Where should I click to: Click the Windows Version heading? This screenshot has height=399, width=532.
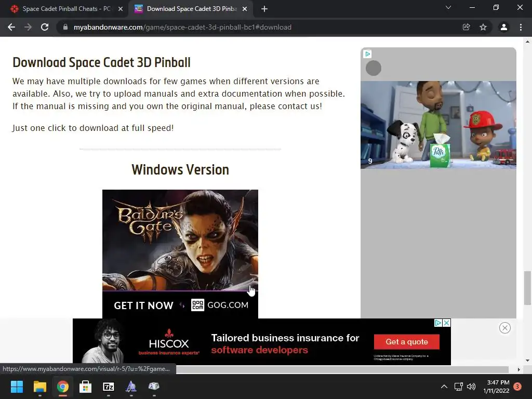180,170
